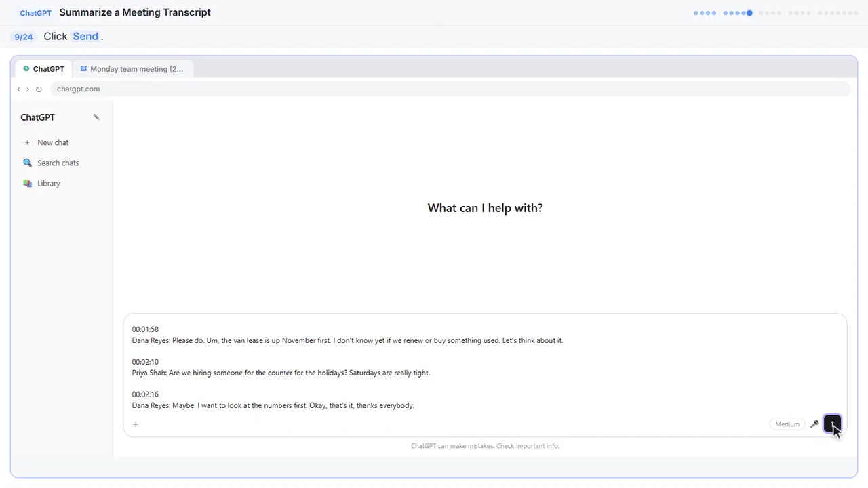
Task: Click the plus icon beside New chat
Action: 27,142
